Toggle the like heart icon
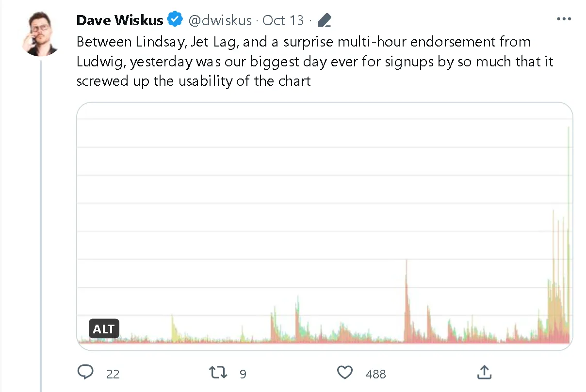This screenshot has width=586, height=392. pos(344,372)
